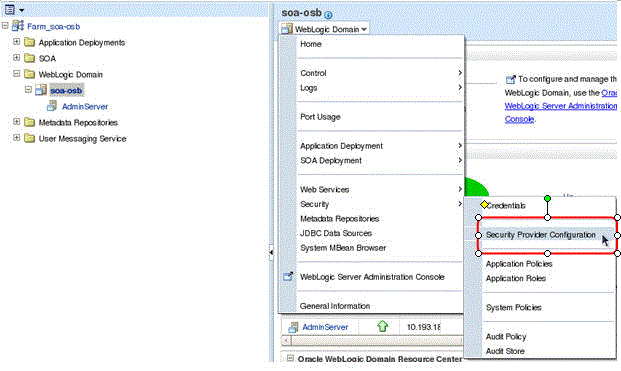This screenshot has height=371, width=621.
Task: Click the WebLogic Domain menu icon
Action: (x=287, y=29)
